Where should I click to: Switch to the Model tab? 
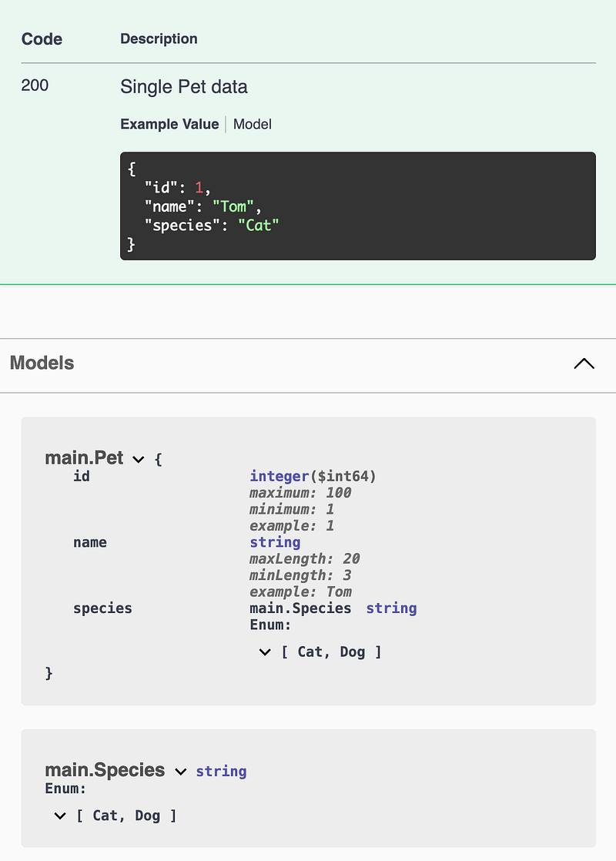[x=252, y=124]
